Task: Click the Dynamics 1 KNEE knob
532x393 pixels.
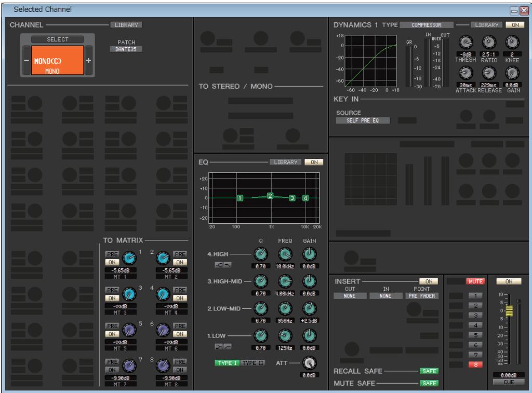Action: tap(512, 43)
